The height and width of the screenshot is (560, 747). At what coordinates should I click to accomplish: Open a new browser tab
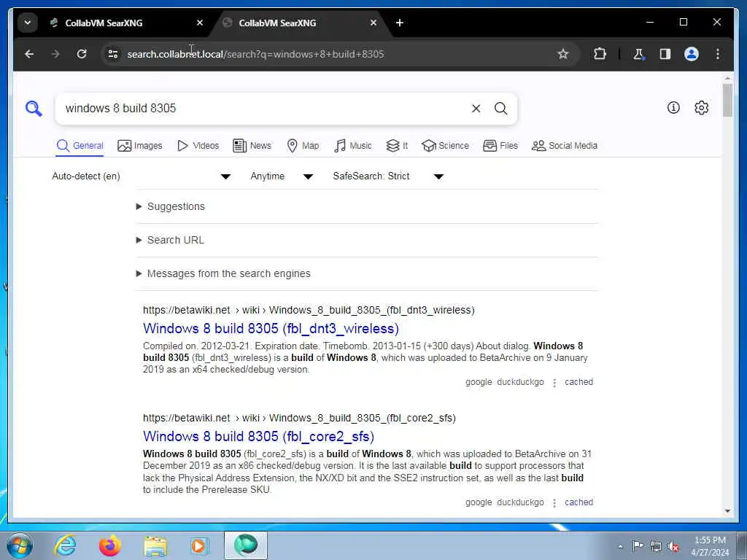click(x=400, y=23)
